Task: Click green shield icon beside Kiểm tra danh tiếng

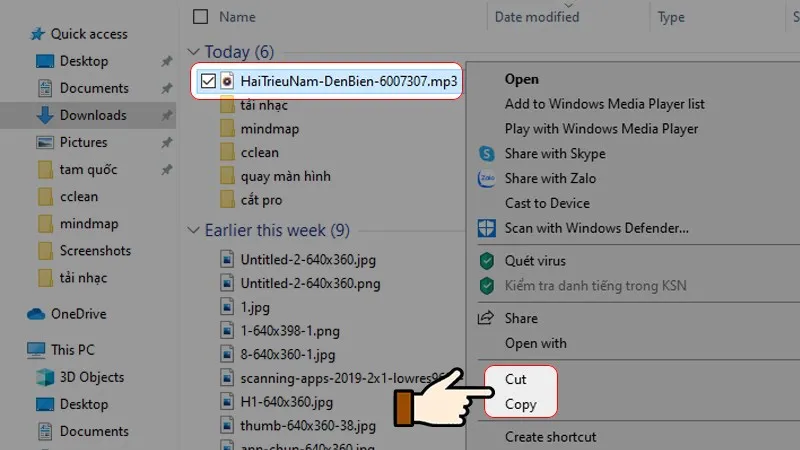Action: click(487, 286)
